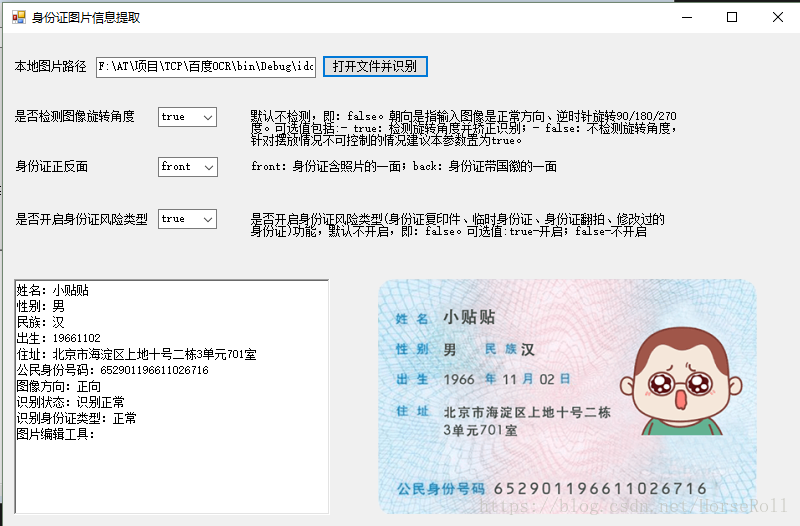Click the name 小贴贴 on card image
The width and height of the screenshot is (800, 526).
tap(469, 317)
